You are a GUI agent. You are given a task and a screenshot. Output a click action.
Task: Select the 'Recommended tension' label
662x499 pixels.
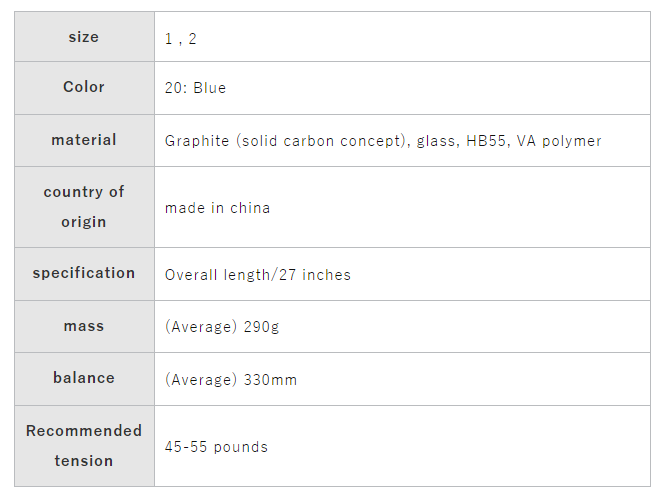coord(84,446)
